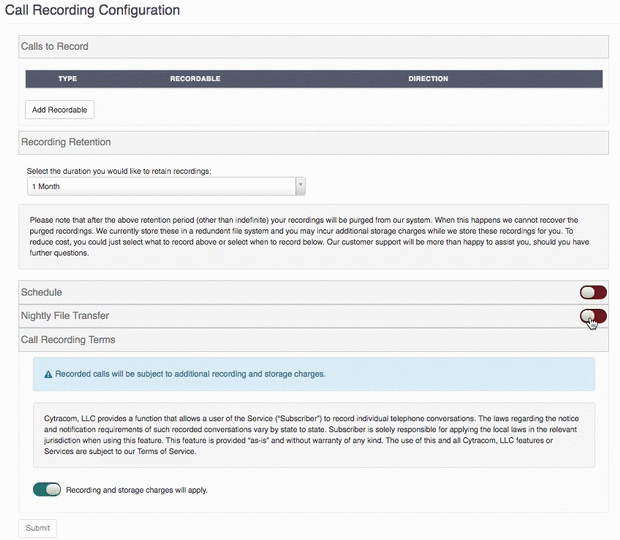Click the recording charges notice banner

[314, 374]
